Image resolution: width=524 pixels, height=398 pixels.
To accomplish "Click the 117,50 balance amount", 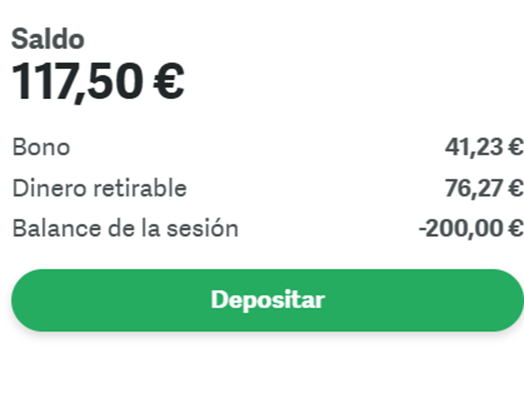I will [77, 82].
